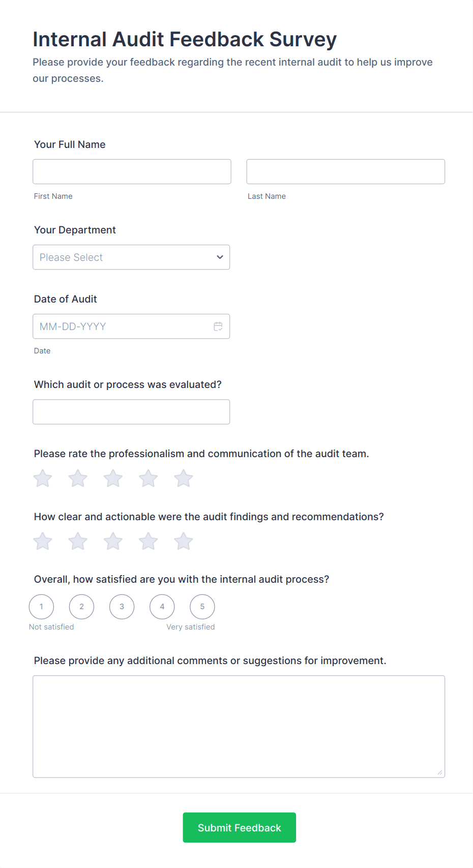Select the first star for audit team professionalism
Viewport: 473px width, 868px height.
42,478
